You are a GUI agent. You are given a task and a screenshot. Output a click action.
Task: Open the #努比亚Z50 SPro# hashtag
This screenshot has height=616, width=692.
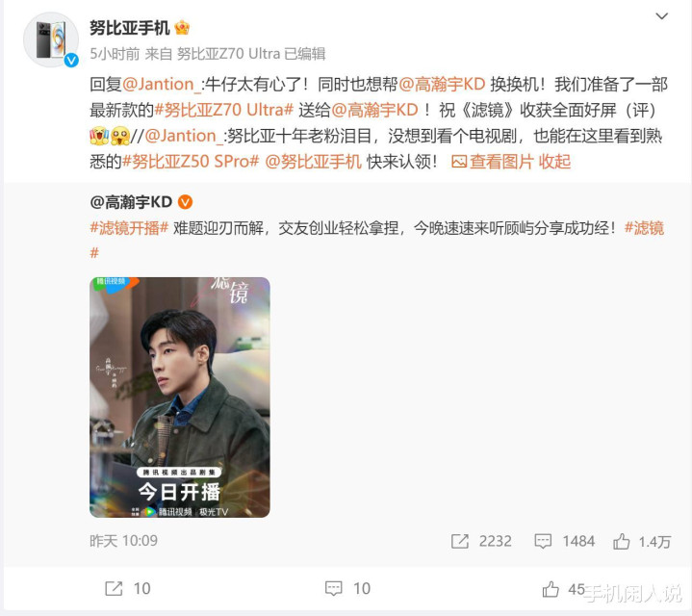pos(191,162)
